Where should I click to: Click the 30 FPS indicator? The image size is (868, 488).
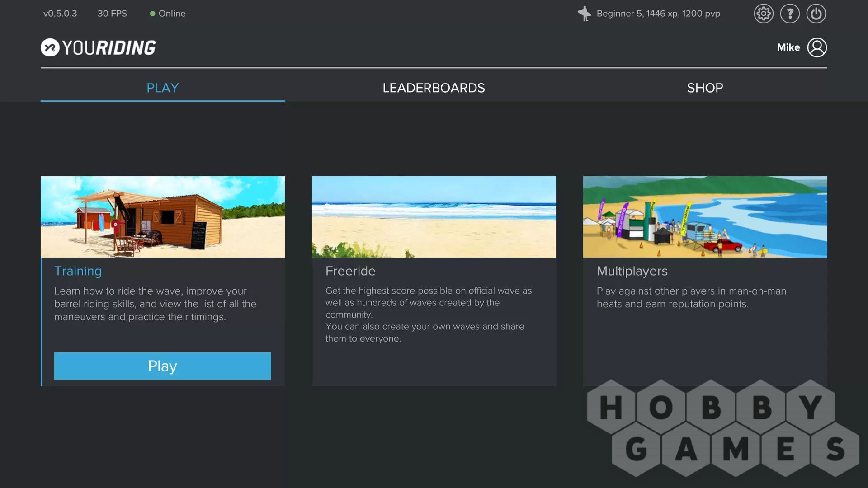tap(112, 14)
